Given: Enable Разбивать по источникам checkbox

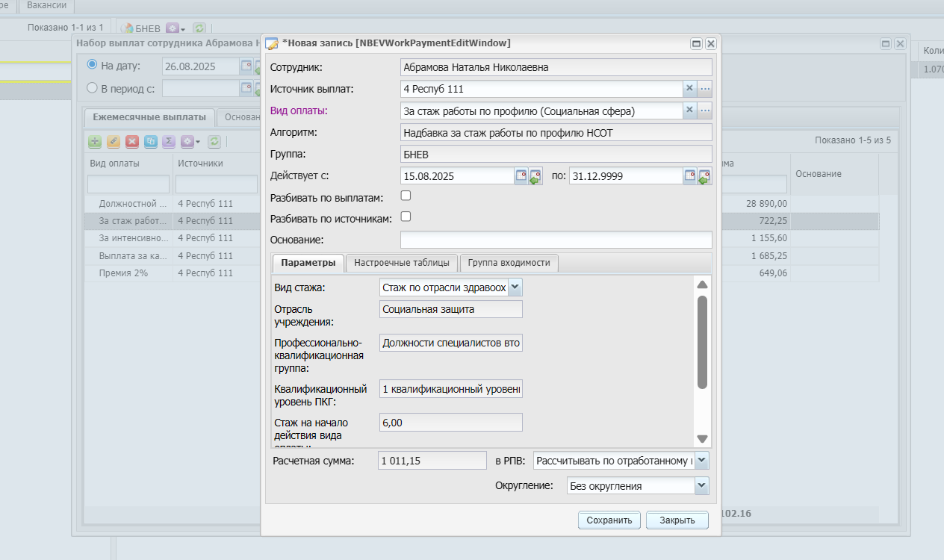Looking at the screenshot, I should pos(406,217).
